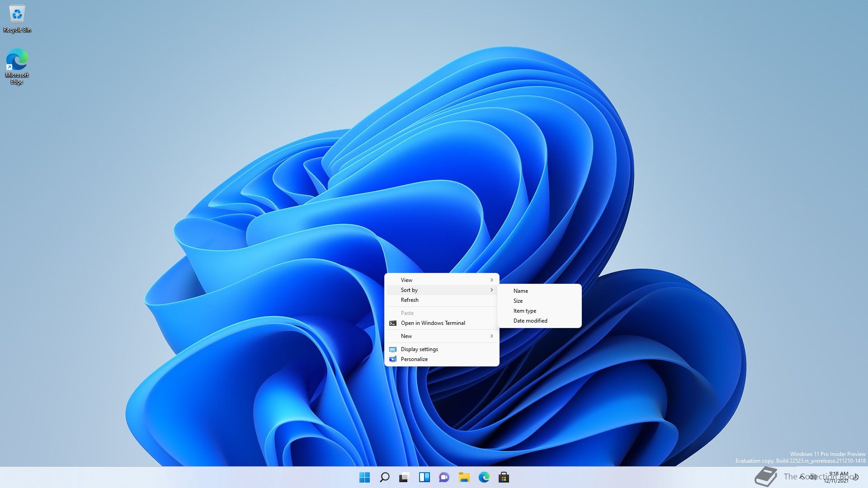Viewport: 868px width, 488px height.
Task: Sort desktop icons by Name
Action: coord(539,291)
